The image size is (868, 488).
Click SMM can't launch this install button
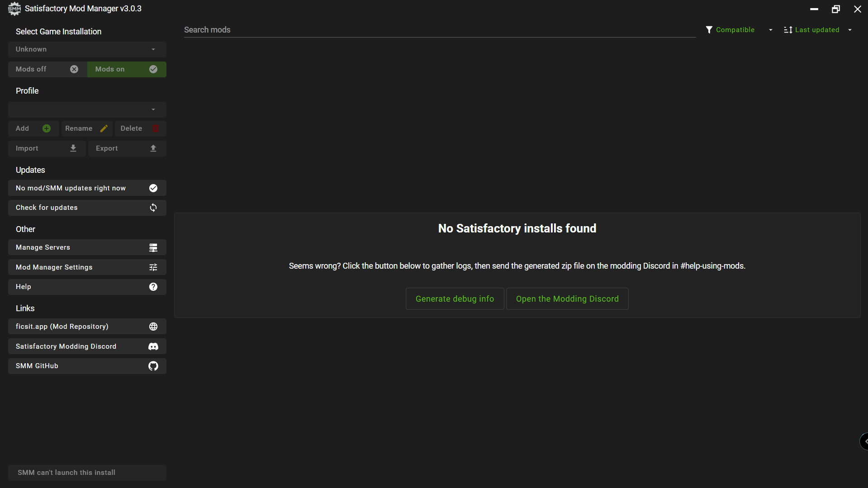tap(87, 473)
